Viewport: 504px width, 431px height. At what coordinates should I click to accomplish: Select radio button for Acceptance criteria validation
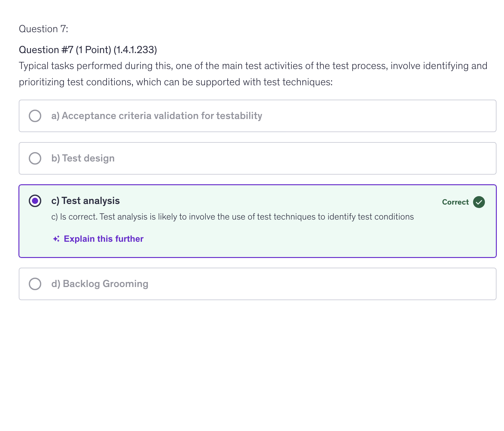(35, 116)
